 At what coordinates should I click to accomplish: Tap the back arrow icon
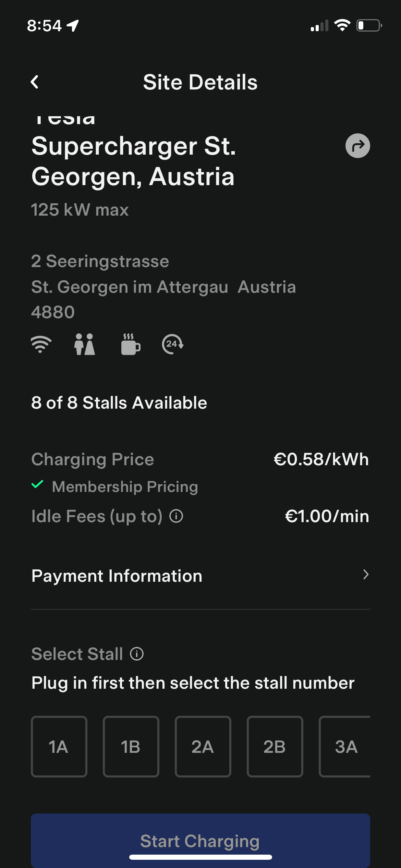pos(35,82)
